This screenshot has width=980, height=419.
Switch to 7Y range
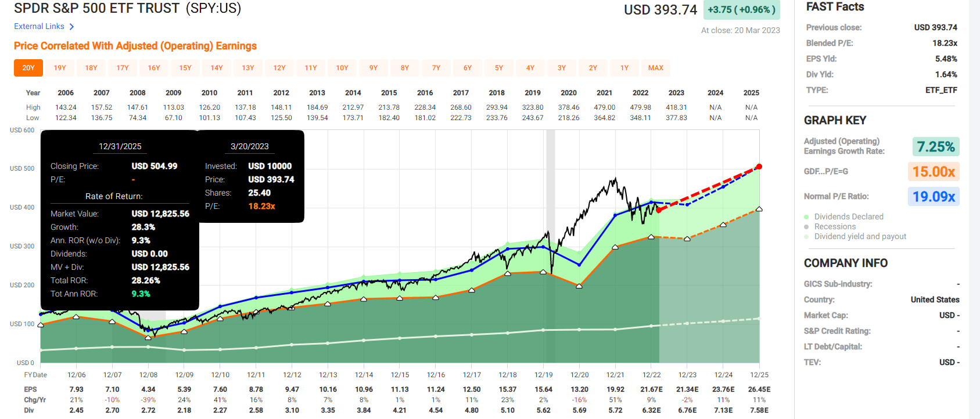point(436,68)
